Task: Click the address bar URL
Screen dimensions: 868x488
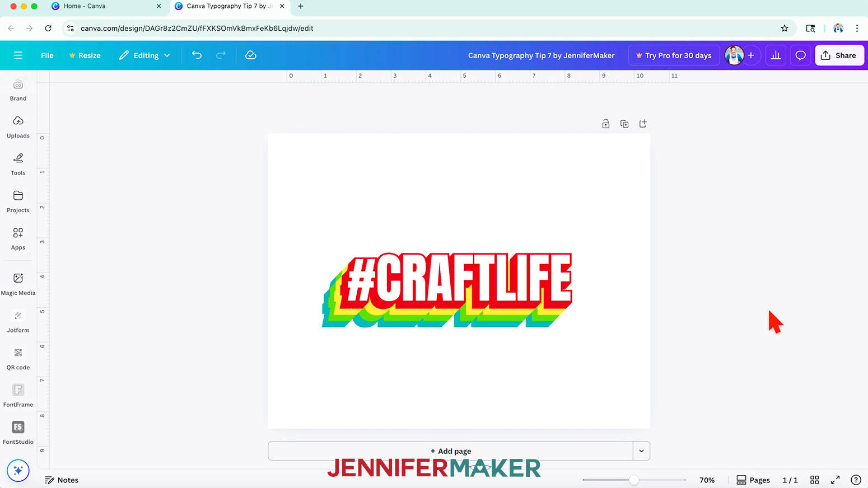Action: point(197,28)
